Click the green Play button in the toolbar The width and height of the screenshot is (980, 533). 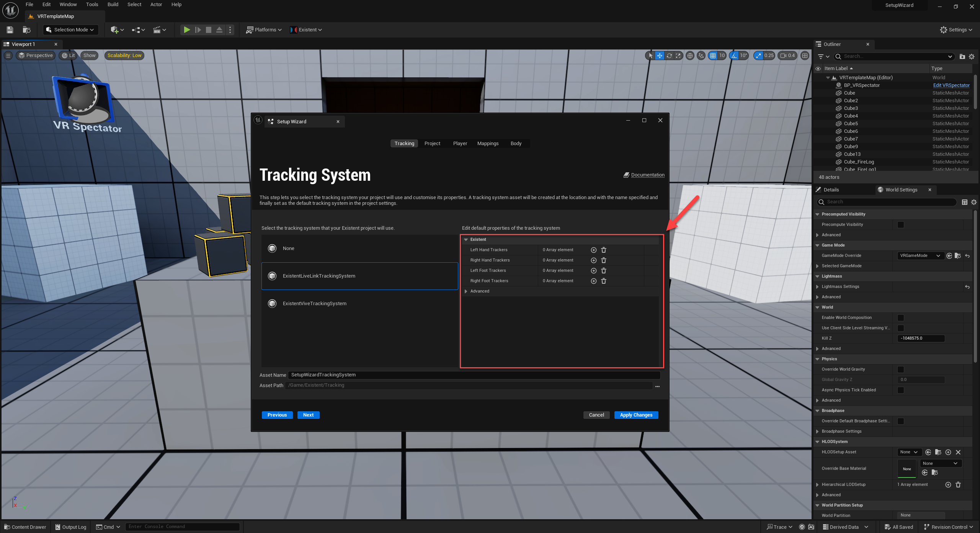click(x=187, y=29)
